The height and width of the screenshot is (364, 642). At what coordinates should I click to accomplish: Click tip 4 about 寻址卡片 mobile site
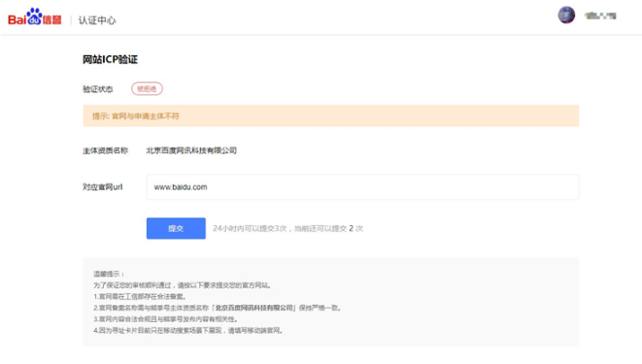click(188, 330)
